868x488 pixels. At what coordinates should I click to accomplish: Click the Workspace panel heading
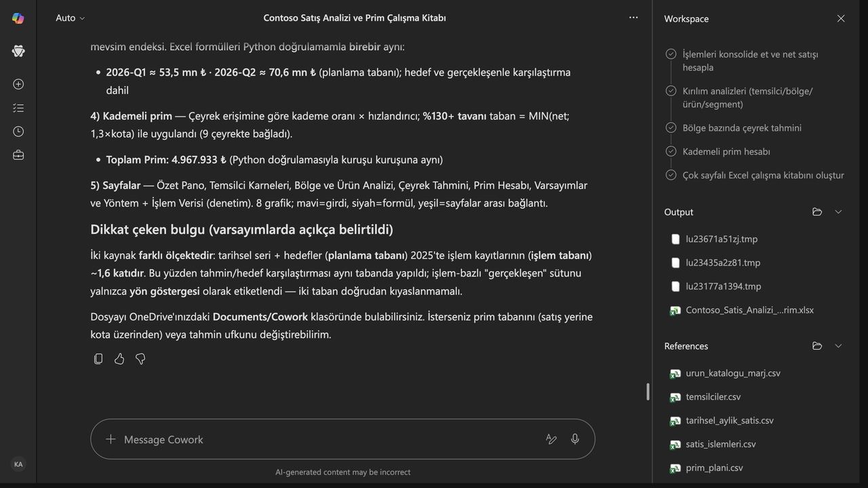pos(686,19)
